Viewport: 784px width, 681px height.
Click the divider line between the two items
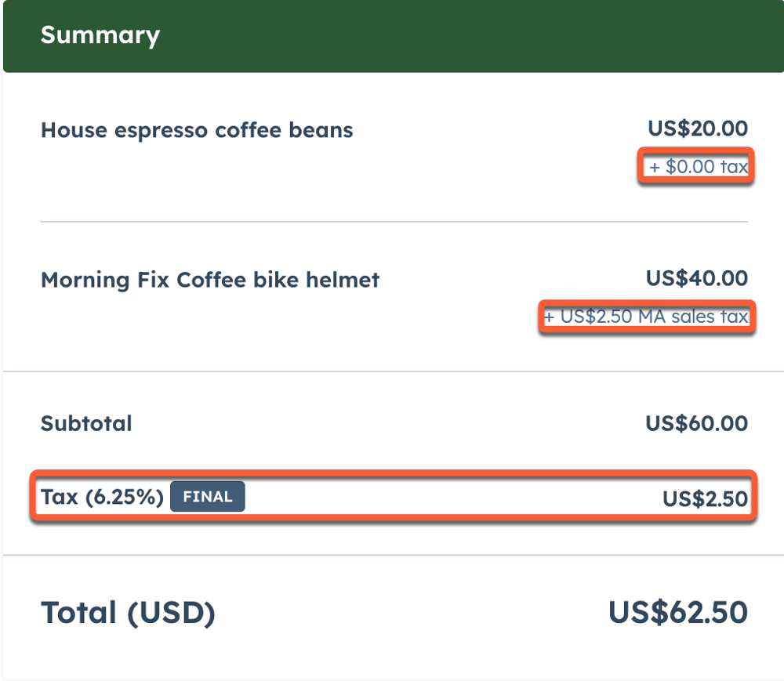pyautogui.click(x=394, y=222)
